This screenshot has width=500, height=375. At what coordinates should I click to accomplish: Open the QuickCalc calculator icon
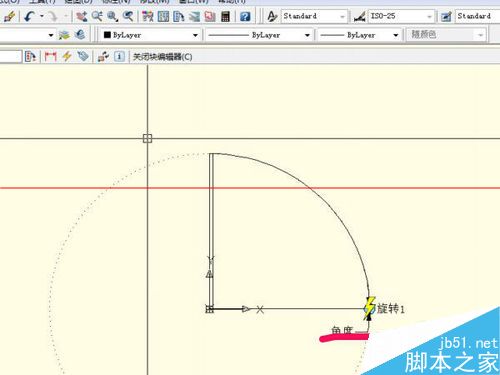click(x=226, y=16)
